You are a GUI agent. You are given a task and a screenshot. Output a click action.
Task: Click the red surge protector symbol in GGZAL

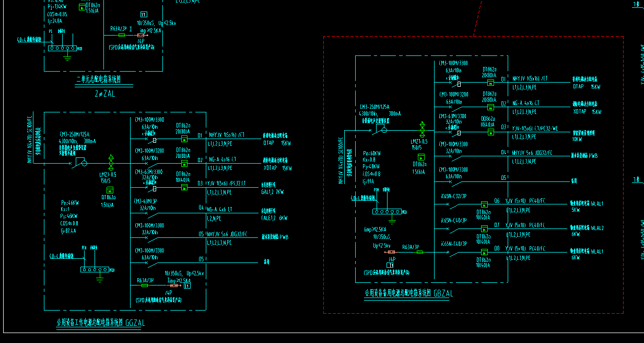(x=174, y=285)
